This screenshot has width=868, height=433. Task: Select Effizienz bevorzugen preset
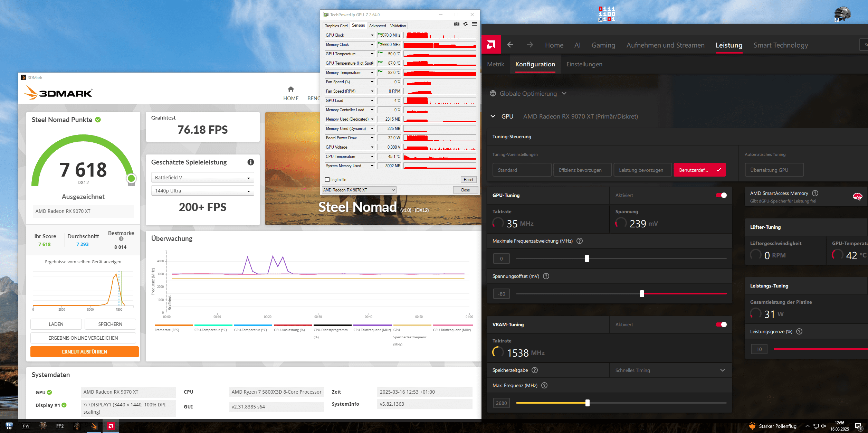click(x=582, y=170)
